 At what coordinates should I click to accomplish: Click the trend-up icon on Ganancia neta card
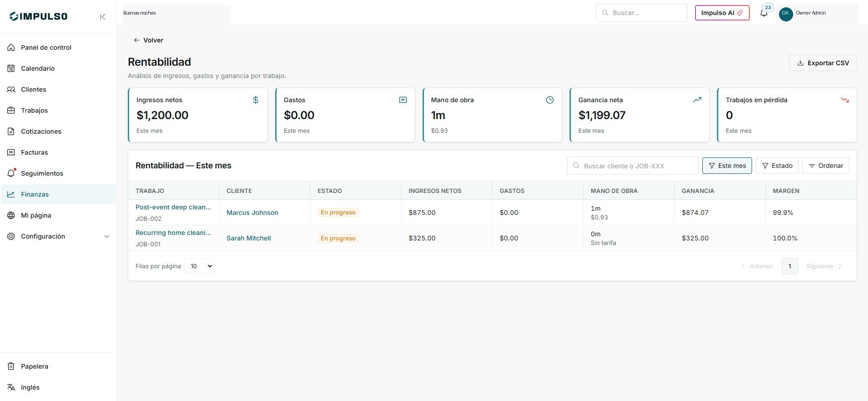(697, 100)
